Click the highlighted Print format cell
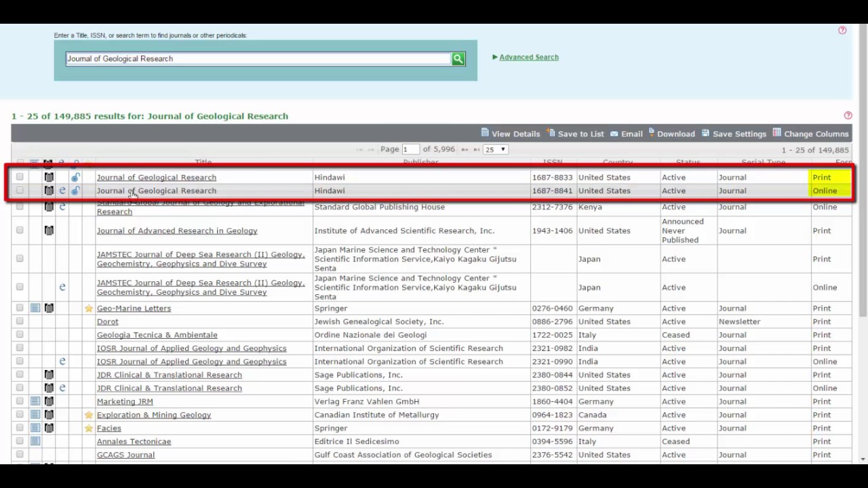 pyautogui.click(x=831, y=178)
